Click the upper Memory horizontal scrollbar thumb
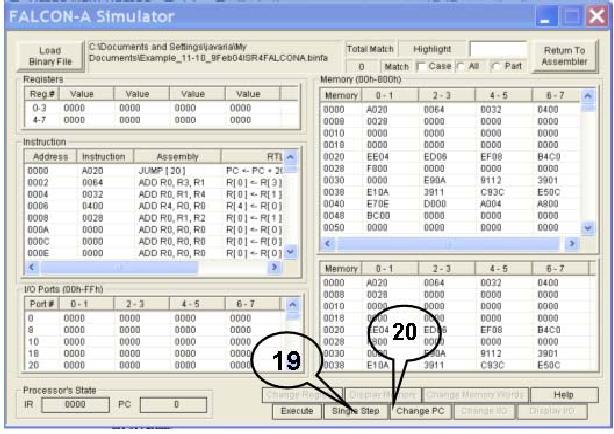This screenshot has height=434, width=614. [448, 244]
